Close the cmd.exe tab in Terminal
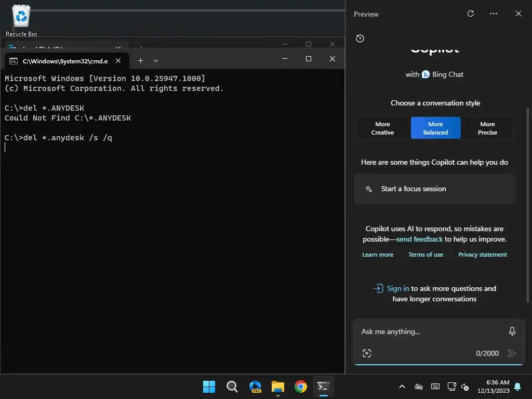This screenshot has height=399, width=532. (118, 61)
